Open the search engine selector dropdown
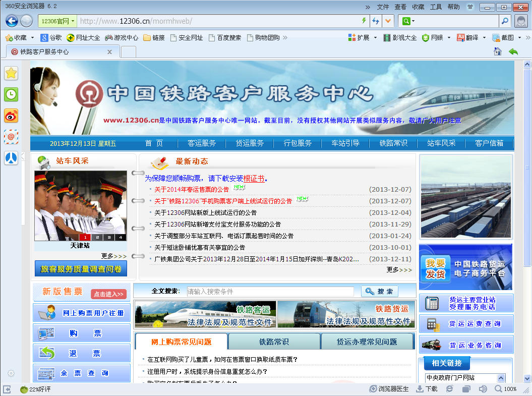The image size is (532, 396). [x=408, y=21]
